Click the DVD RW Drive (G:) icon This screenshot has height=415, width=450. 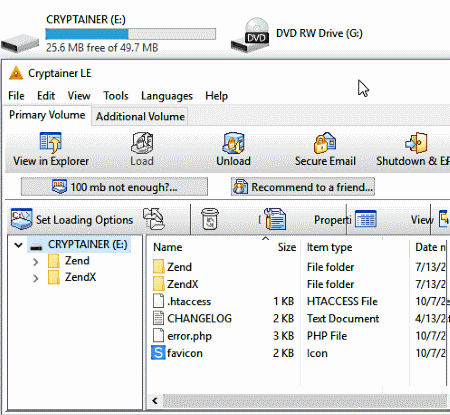point(250,35)
